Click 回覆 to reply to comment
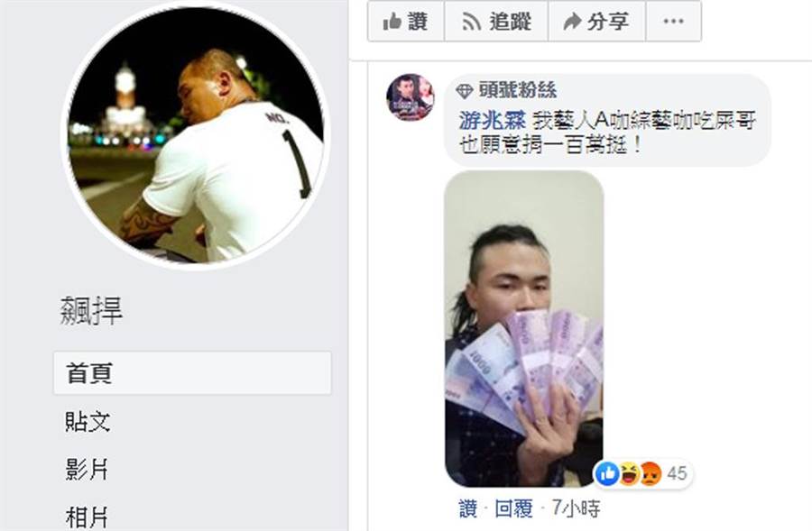The height and width of the screenshot is (531, 812). [513, 508]
